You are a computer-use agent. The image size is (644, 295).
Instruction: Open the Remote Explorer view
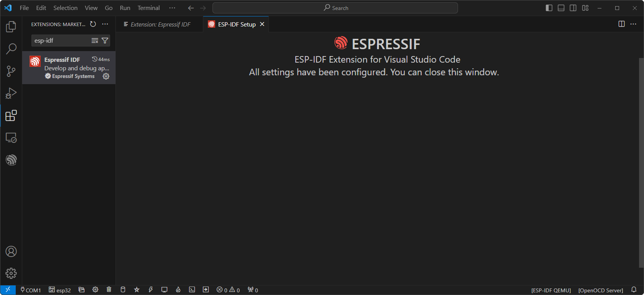coord(11,138)
